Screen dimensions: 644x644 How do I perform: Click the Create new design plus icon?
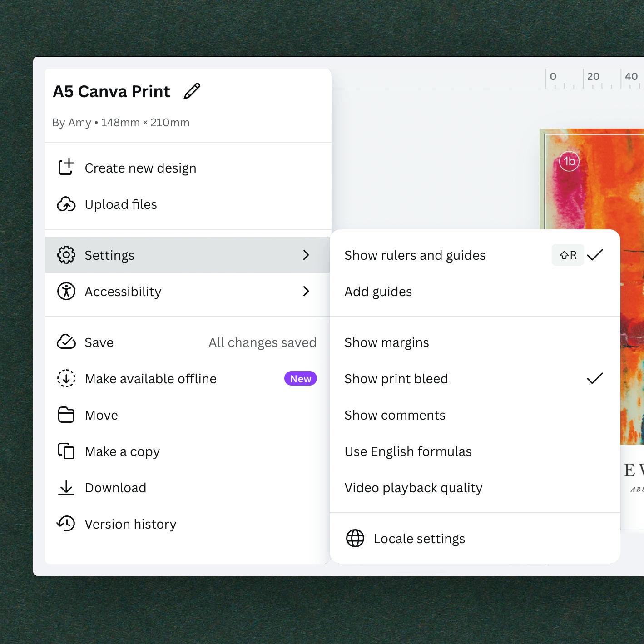click(66, 167)
